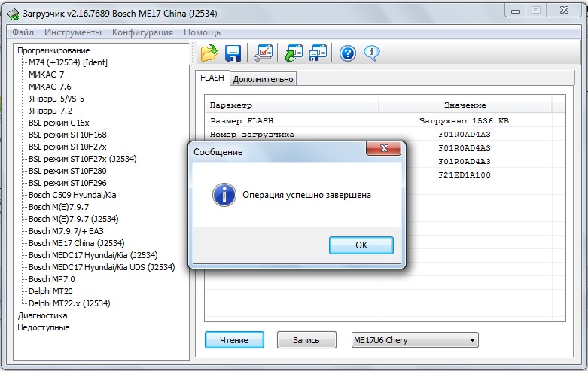Viewport: 588px width, 371px height.
Task: Click the green arrow window toolbar icon
Action: tap(294, 53)
